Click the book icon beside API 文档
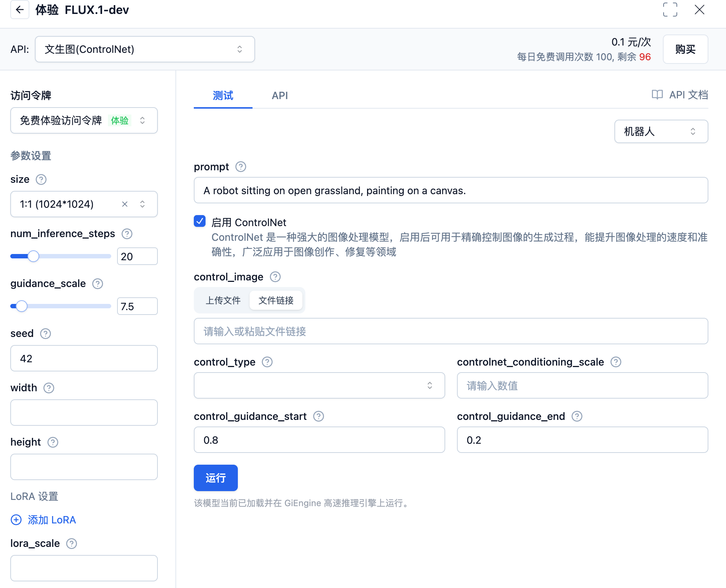 pos(657,95)
